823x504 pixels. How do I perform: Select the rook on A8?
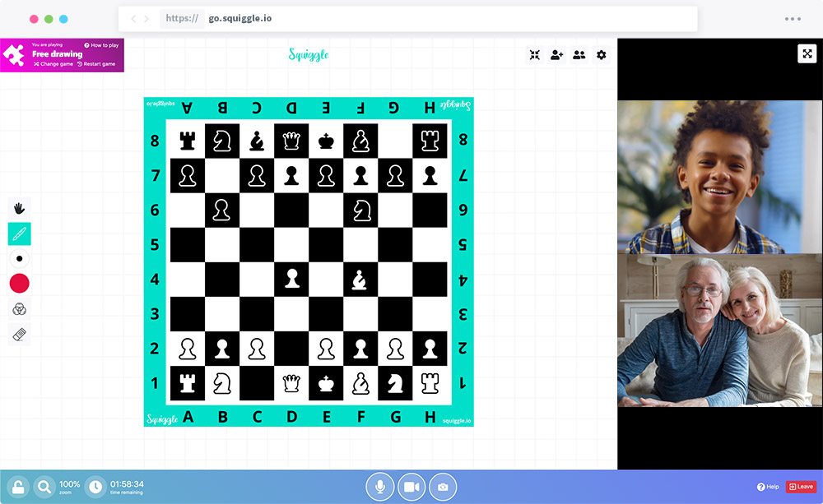click(188, 141)
